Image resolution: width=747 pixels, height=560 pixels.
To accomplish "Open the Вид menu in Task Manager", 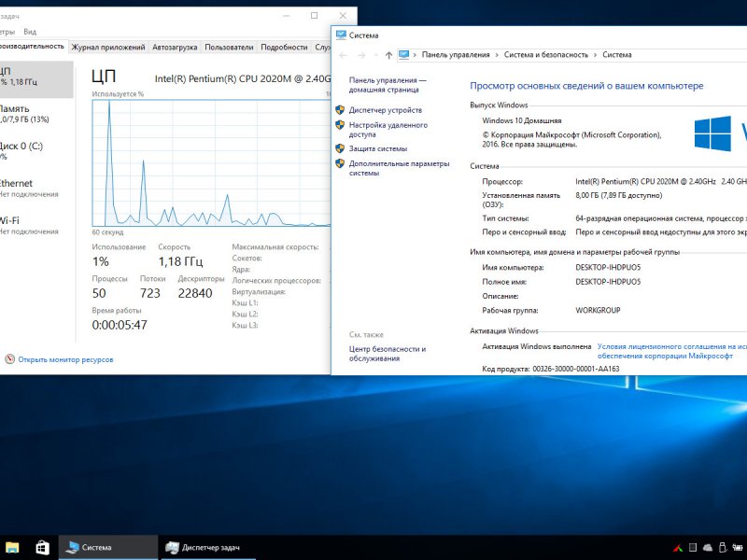I will (x=30, y=32).
